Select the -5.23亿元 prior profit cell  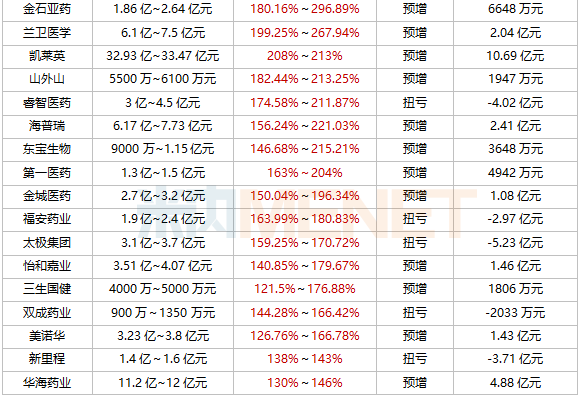point(515,243)
